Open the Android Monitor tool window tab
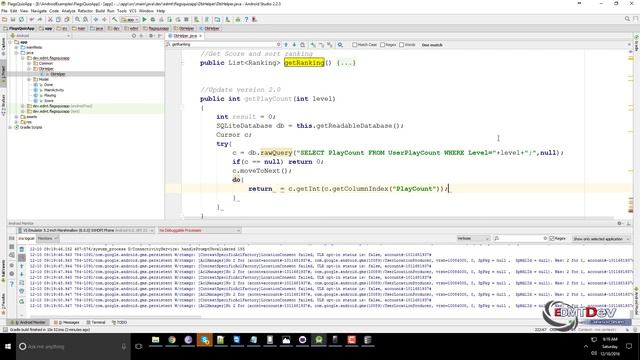 point(29,322)
